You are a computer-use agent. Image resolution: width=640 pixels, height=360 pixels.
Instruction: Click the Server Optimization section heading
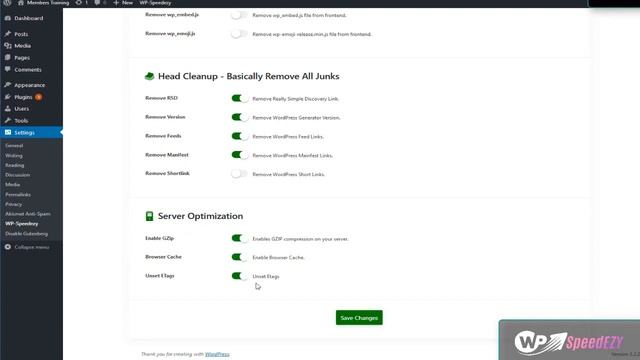click(200, 216)
